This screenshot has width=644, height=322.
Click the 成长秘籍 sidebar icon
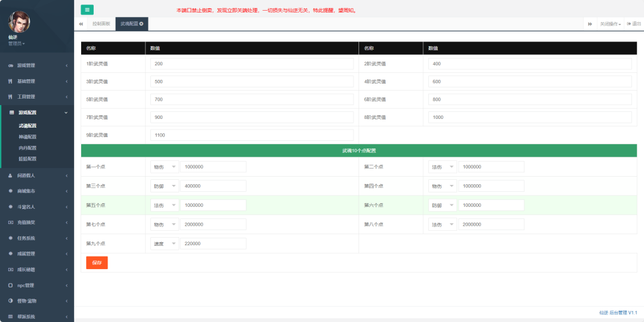(11, 270)
